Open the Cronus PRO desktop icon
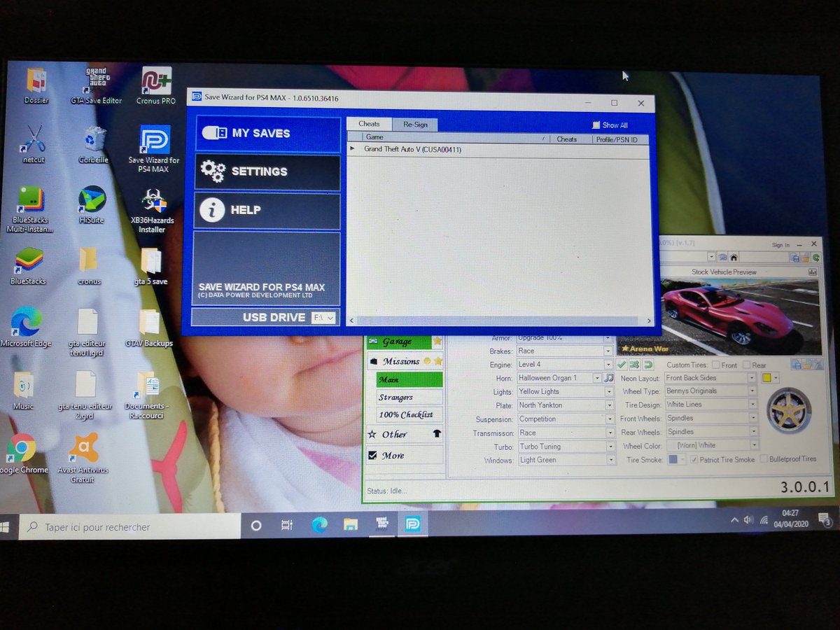Screen dimensions: 840x630 [156, 85]
